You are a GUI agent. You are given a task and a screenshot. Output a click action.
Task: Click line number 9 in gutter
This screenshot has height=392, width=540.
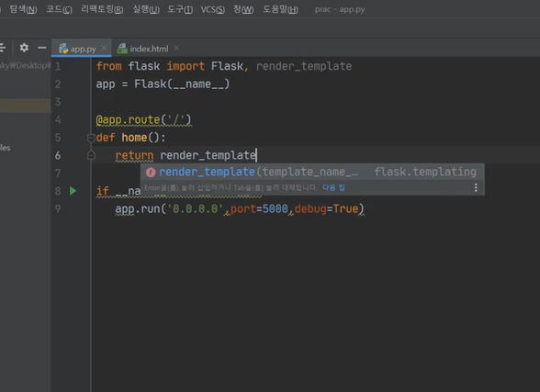58,209
